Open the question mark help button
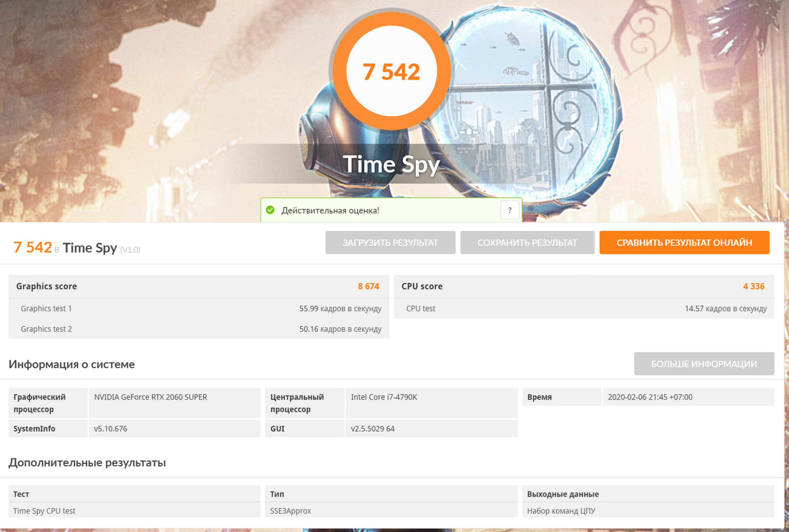 (x=510, y=210)
